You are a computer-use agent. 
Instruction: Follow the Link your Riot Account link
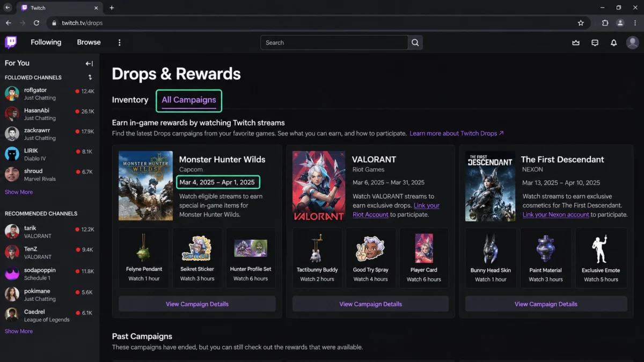(x=396, y=210)
